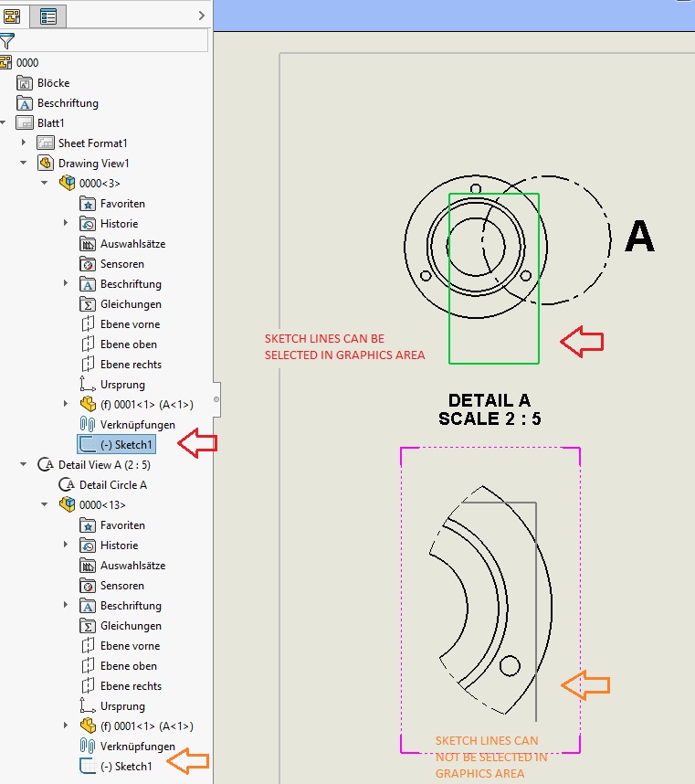This screenshot has height=784, width=695.
Task: Select the 0000<3> assembly icon
Action: click(x=67, y=183)
